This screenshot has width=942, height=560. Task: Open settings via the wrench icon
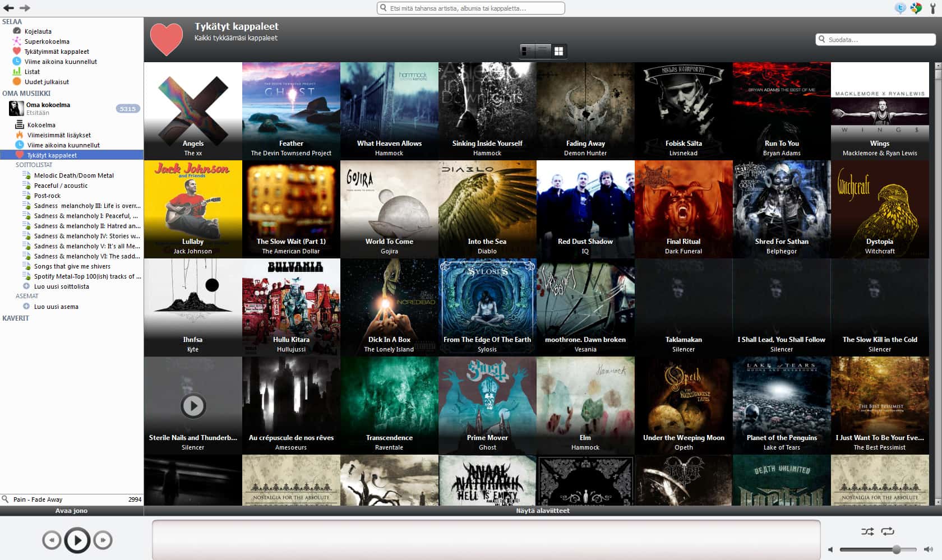click(933, 8)
